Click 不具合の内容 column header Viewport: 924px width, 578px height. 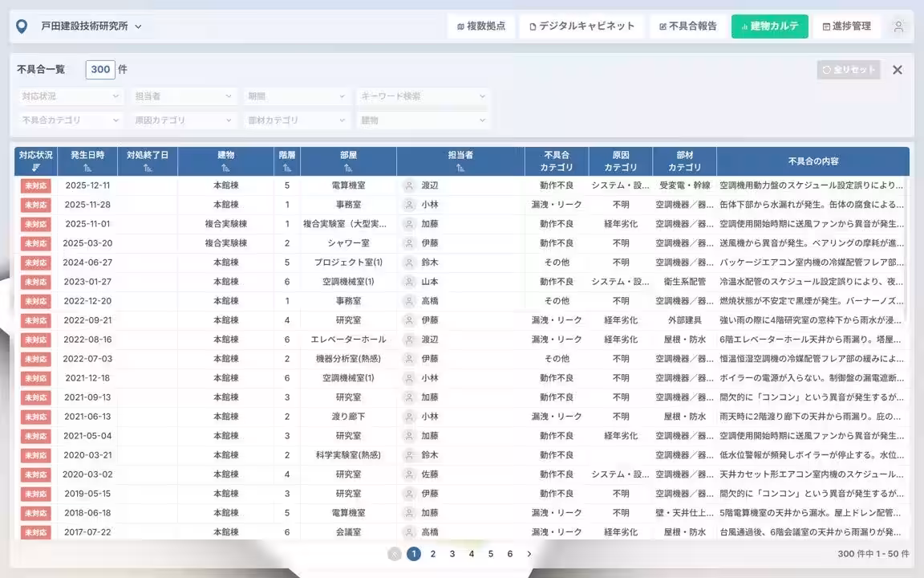(813, 161)
